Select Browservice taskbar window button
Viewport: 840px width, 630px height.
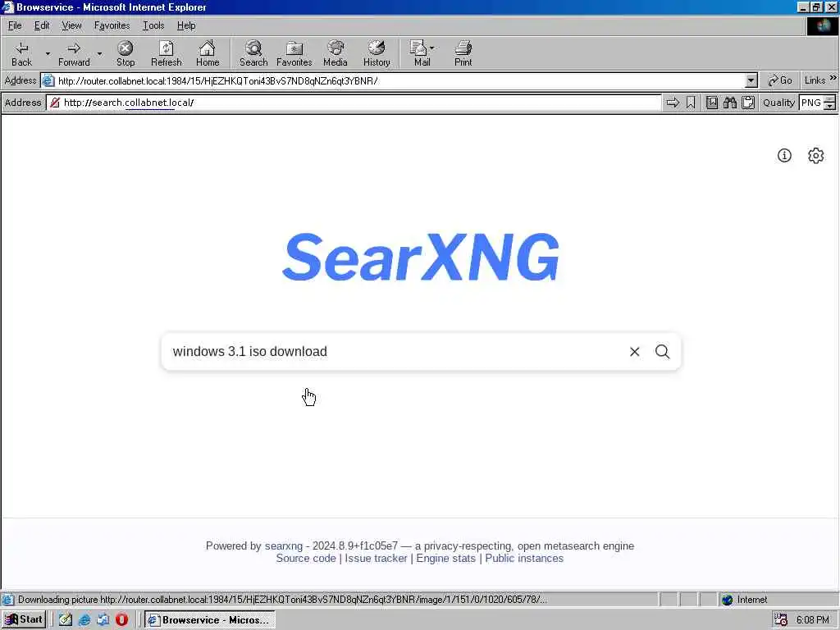pos(210,620)
